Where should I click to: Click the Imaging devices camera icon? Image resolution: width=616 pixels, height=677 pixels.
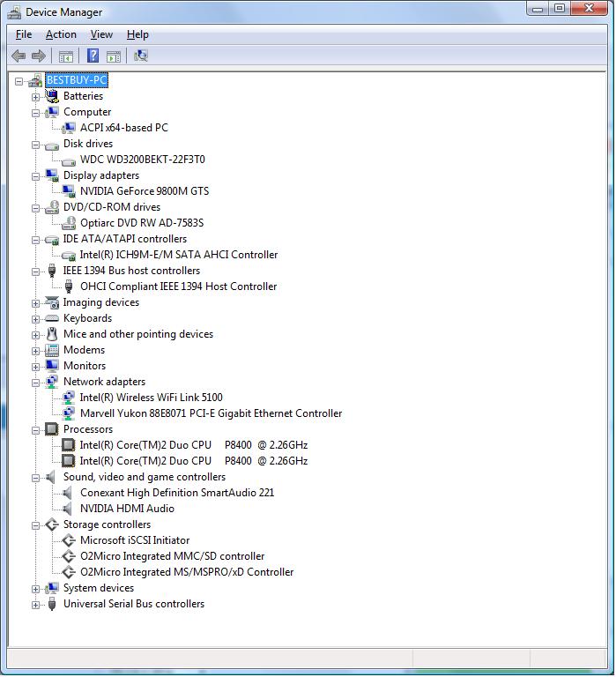(x=52, y=302)
